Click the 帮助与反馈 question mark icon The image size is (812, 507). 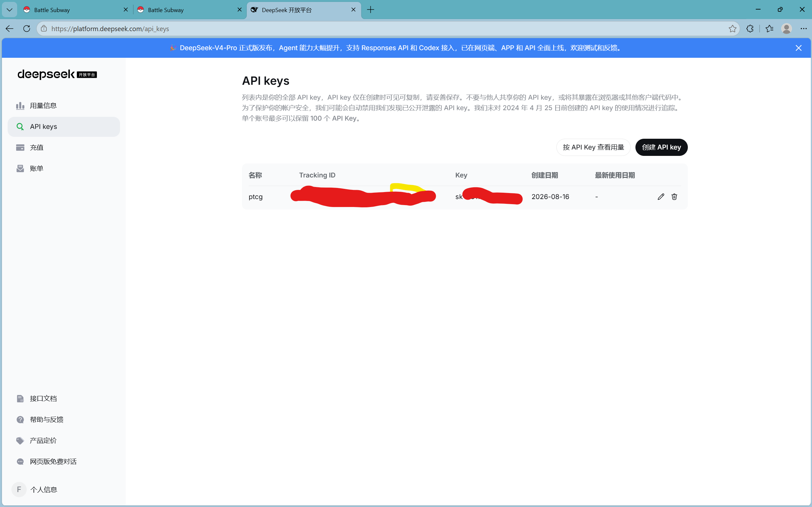[20, 420]
